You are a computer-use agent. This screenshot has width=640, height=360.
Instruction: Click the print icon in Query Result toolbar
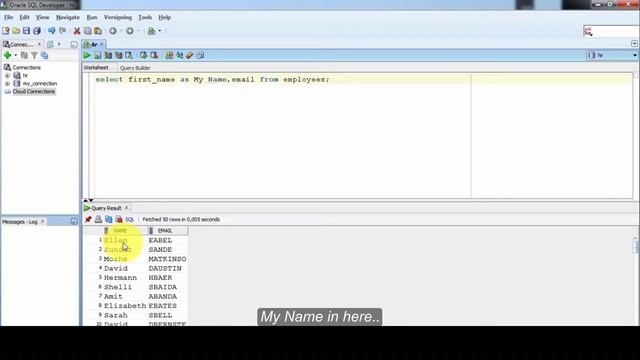(98, 220)
